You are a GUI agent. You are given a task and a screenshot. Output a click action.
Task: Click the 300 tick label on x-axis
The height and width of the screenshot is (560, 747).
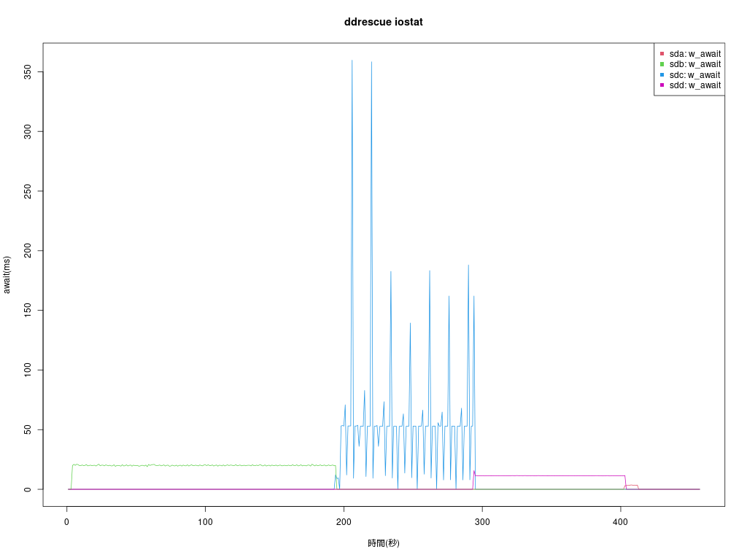482,521
